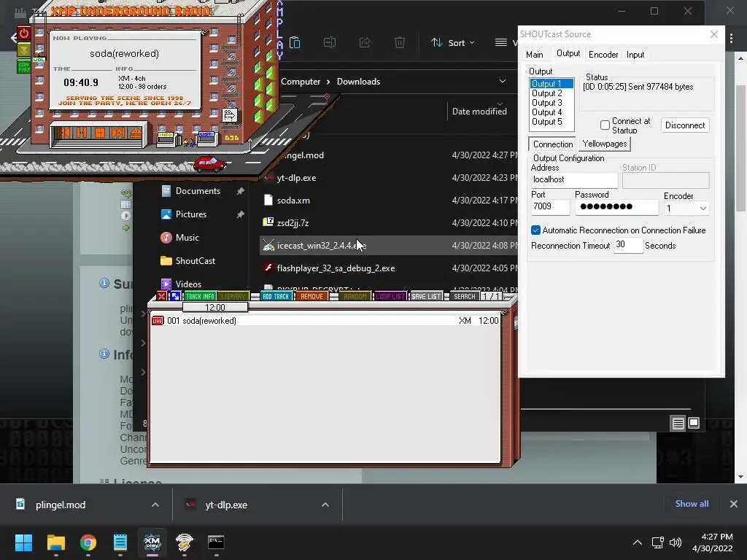Switch to the Main tab in SHOUTcast Source
The width and height of the screenshot is (747, 560).
tap(535, 55)
